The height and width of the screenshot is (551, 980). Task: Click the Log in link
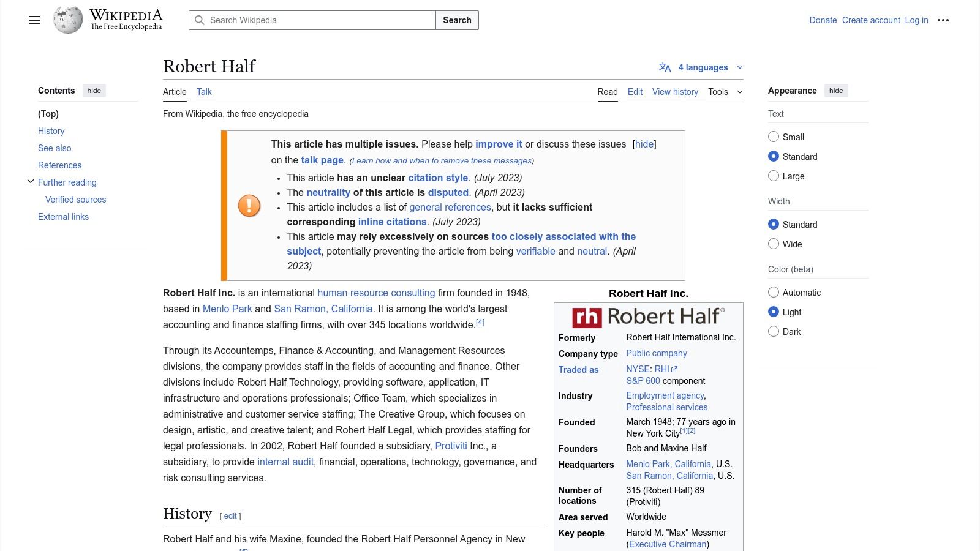[x=917, y=20]
